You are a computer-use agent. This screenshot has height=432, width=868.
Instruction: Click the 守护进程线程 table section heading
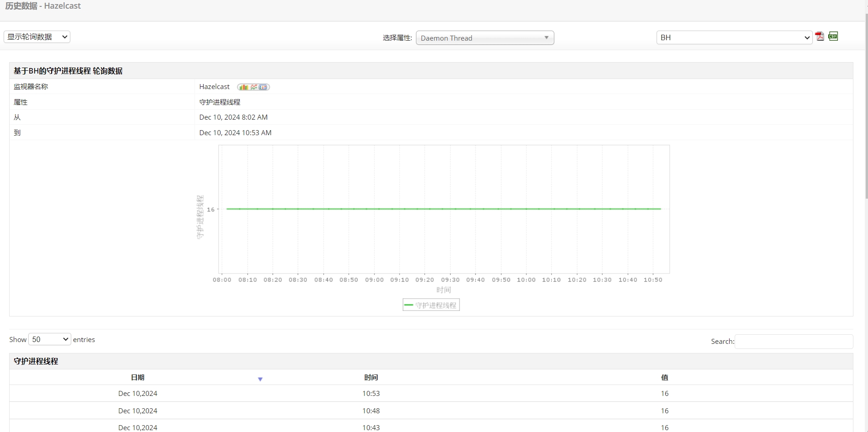(x=36, y=361)
